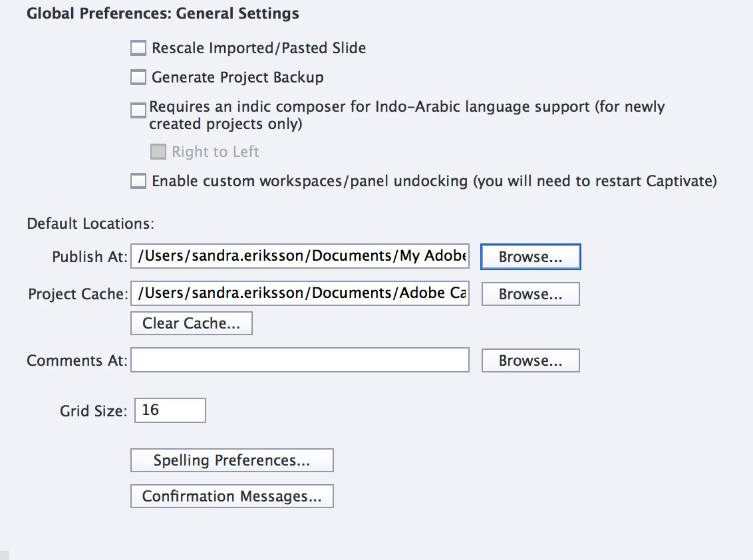Screen dimensions: 753x560
Task: Click Browse next to Project Cache
Action: pos(530,294)
